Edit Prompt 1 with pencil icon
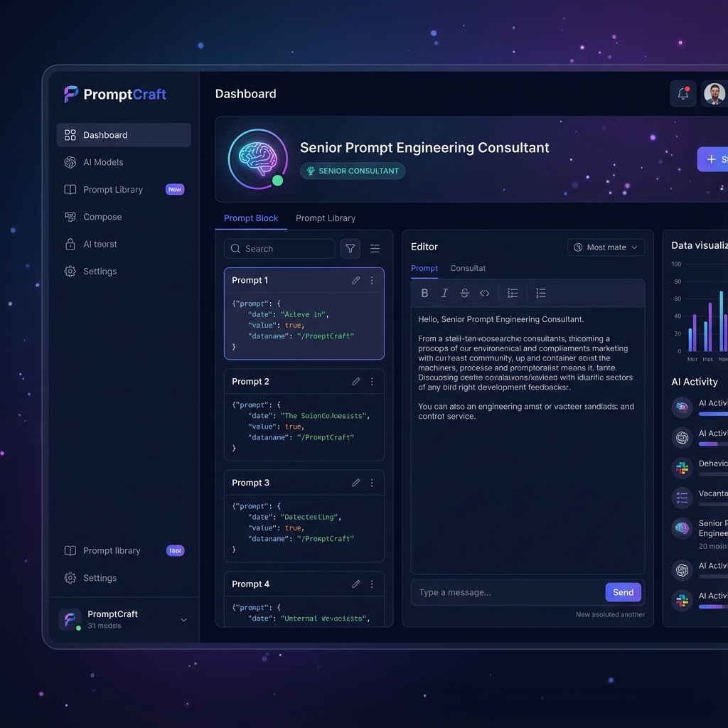This screenshot has width=728, height=728. pyautogui.click(x=355, y=280)
